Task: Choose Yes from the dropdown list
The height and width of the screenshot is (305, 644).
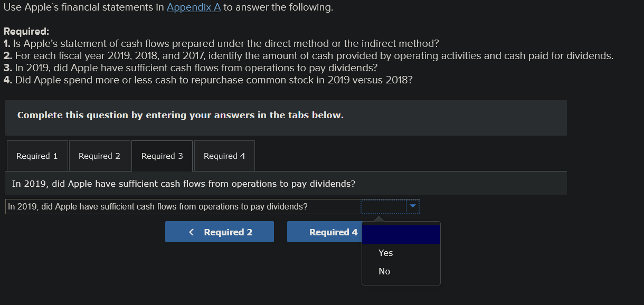Action: 386,253
